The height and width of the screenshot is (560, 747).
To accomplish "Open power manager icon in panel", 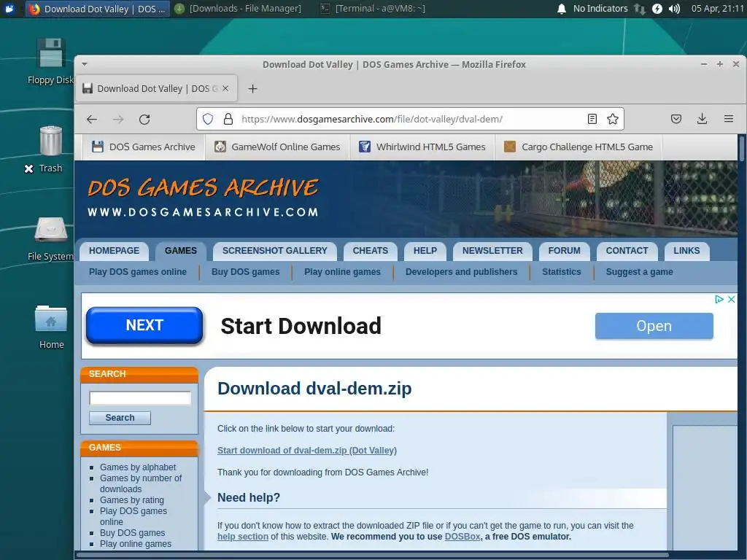I will pos(657,9).
